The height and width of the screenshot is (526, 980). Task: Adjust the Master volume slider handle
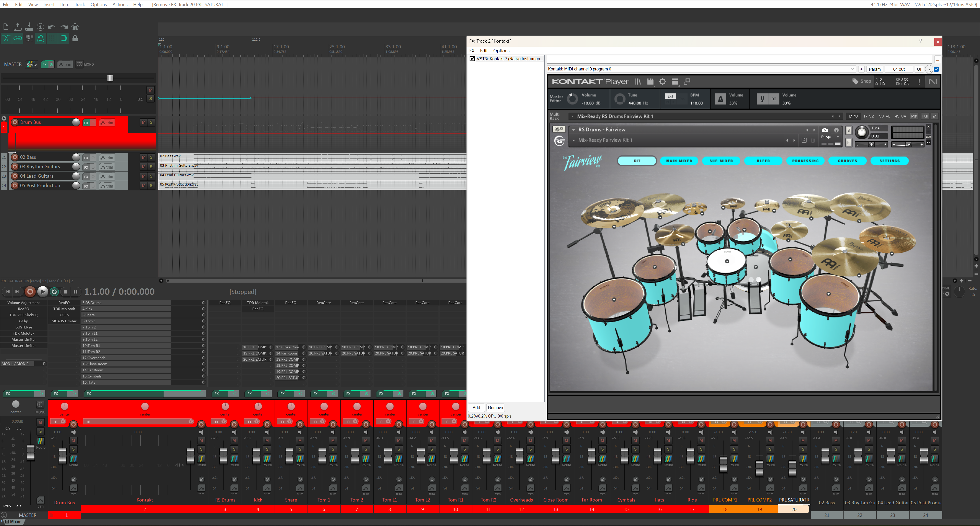pos(110,78)
